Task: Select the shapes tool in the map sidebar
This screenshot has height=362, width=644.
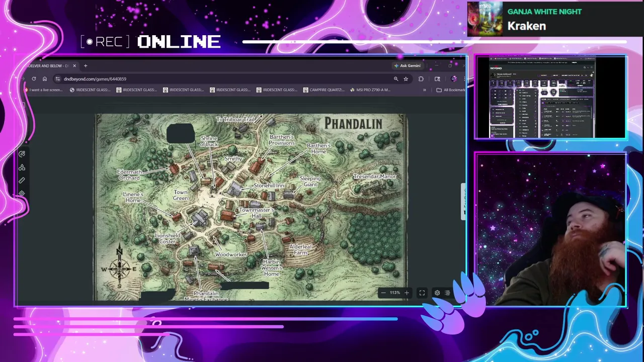Action: click(x=22, y=167)
